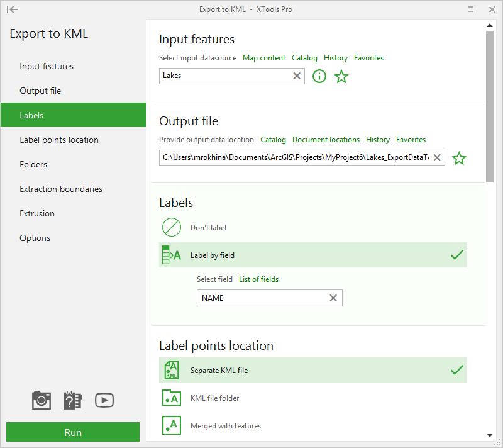
Task: Add output path to favorites via star icon
Action: coord(459,158)
